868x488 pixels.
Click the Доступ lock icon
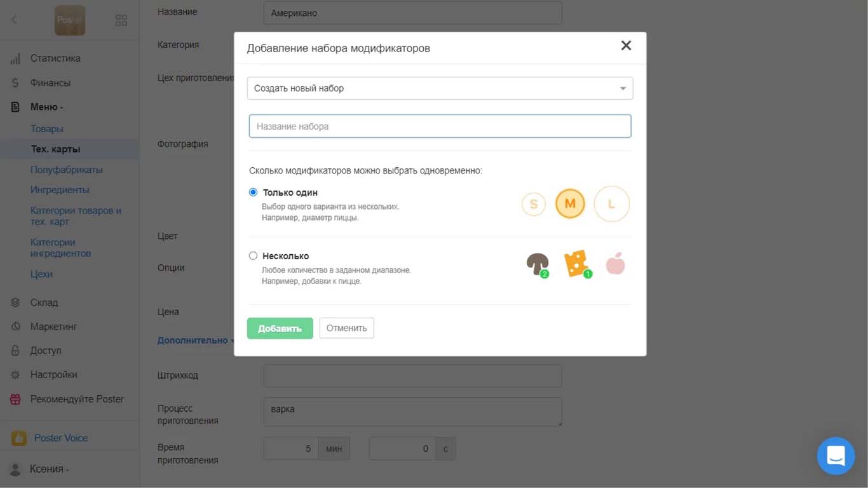click(15, 351)
